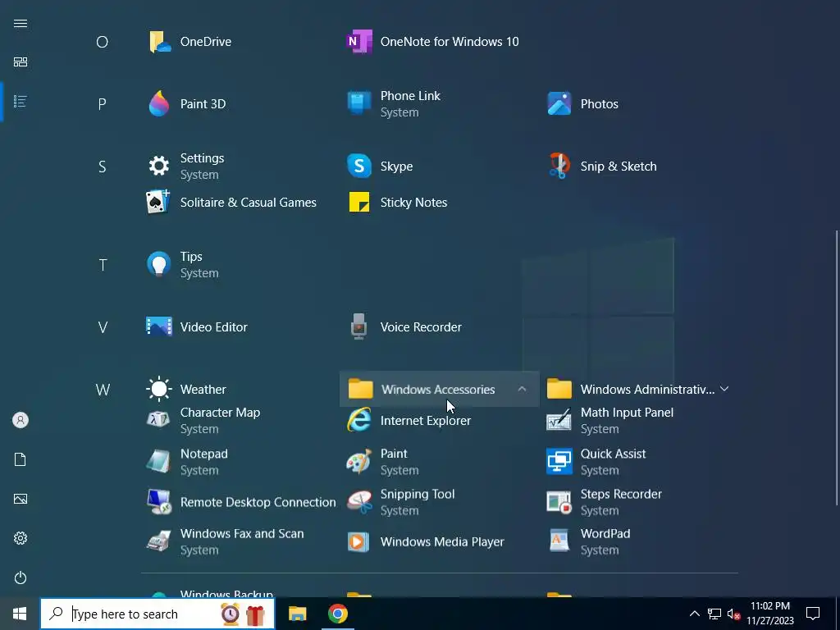Click the Windows Start button
Screen dimensions: 840x630
[x=20, y=614]
